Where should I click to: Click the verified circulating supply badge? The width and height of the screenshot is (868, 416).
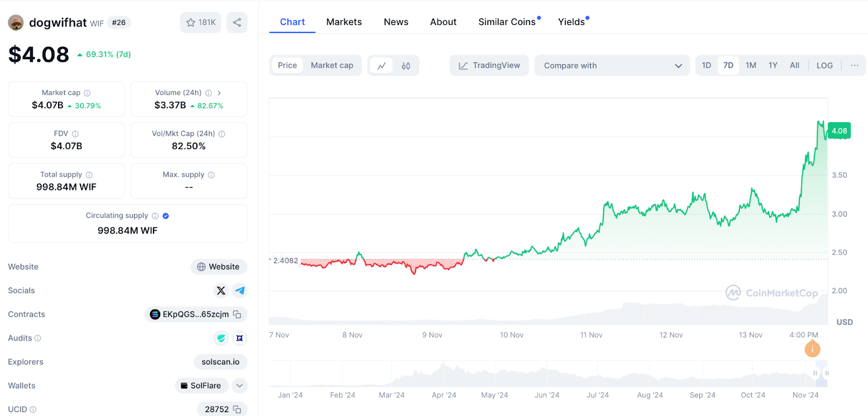tap(166, 216)
